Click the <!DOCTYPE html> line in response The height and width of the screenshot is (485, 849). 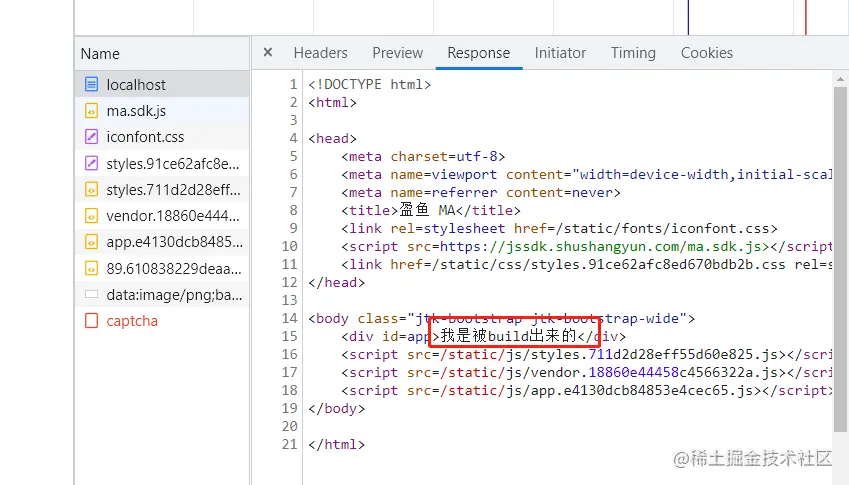370,84
